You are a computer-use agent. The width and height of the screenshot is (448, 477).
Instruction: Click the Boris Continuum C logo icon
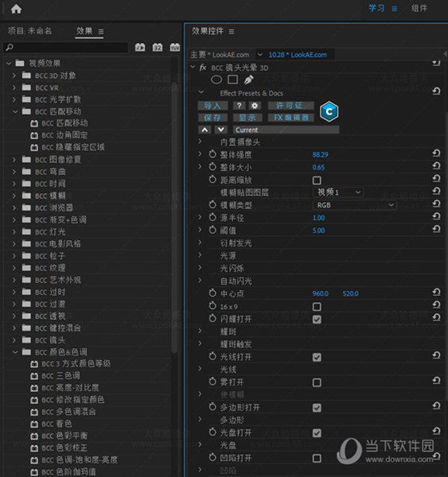pyautogui.click(x=329, y=111)
